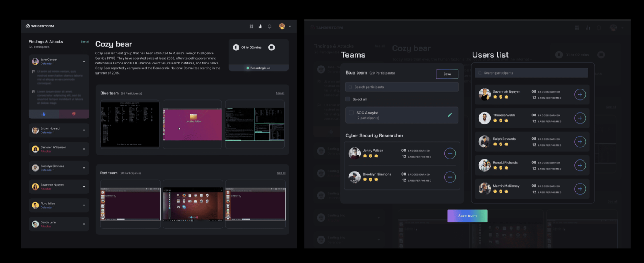The height and width of the screenshot is (263, 644).
Task: Open the grid dashboard view icon
Action: 251,26
